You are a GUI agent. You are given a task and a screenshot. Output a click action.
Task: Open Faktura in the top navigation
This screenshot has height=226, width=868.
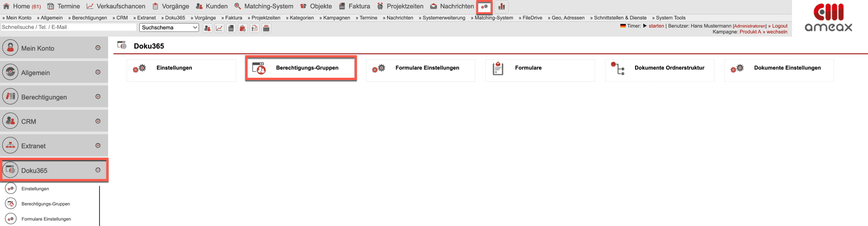[359, 6]
